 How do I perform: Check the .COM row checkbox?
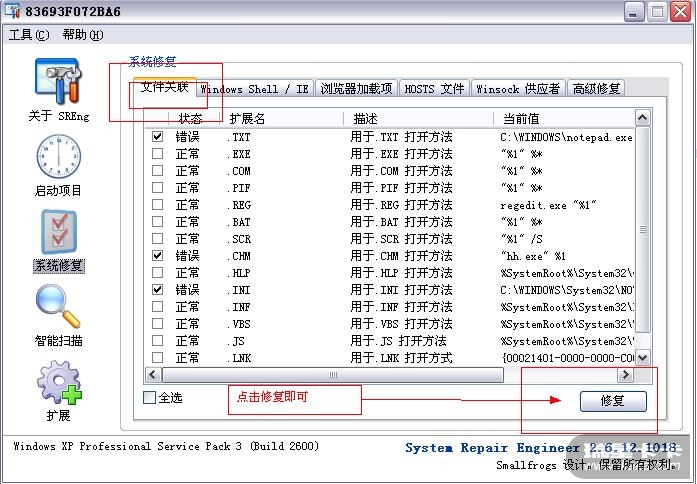[157, 170]
